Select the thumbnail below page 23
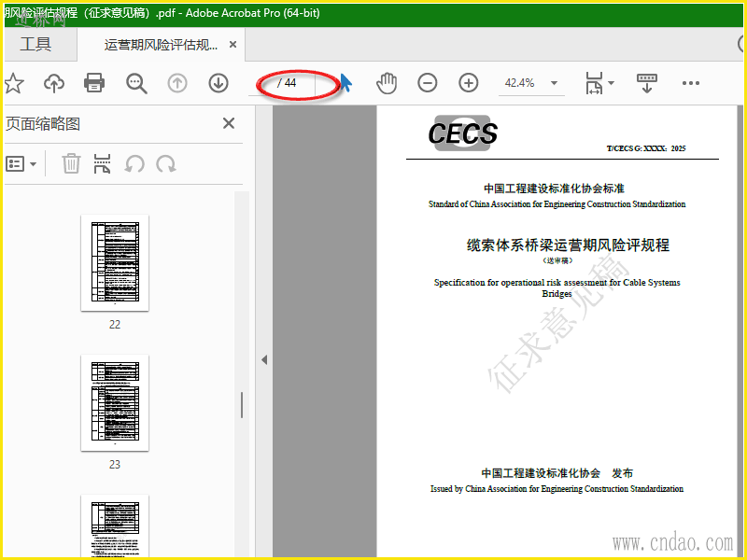The width and height of the screenshot is (747, 560). [x=115, y=525]
